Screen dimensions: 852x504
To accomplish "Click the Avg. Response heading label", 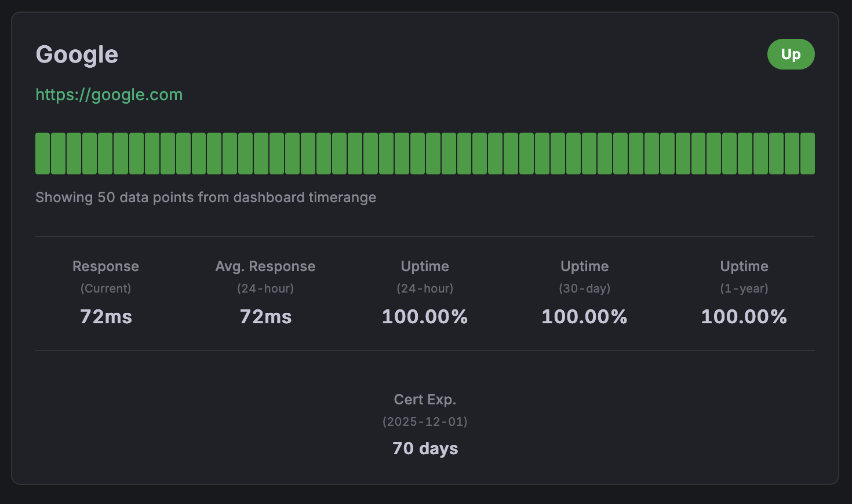I will point(265,266).
